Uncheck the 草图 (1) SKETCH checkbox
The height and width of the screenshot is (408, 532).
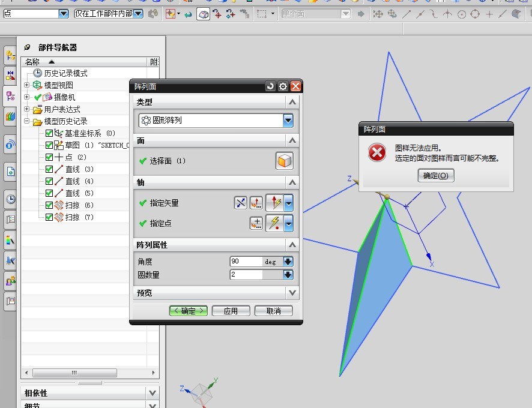point(49,145)
